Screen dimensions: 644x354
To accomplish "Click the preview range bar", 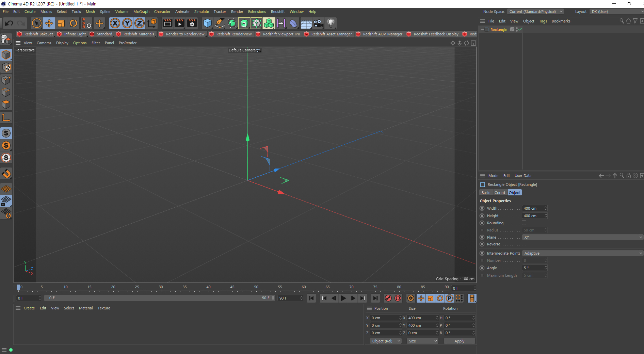I will 159,298.
